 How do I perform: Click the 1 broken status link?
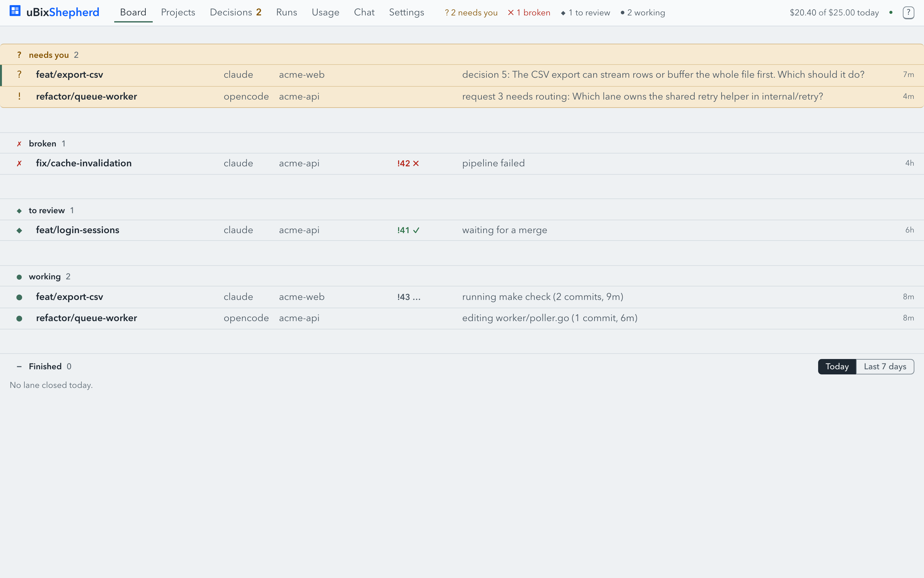coord(529,13)
